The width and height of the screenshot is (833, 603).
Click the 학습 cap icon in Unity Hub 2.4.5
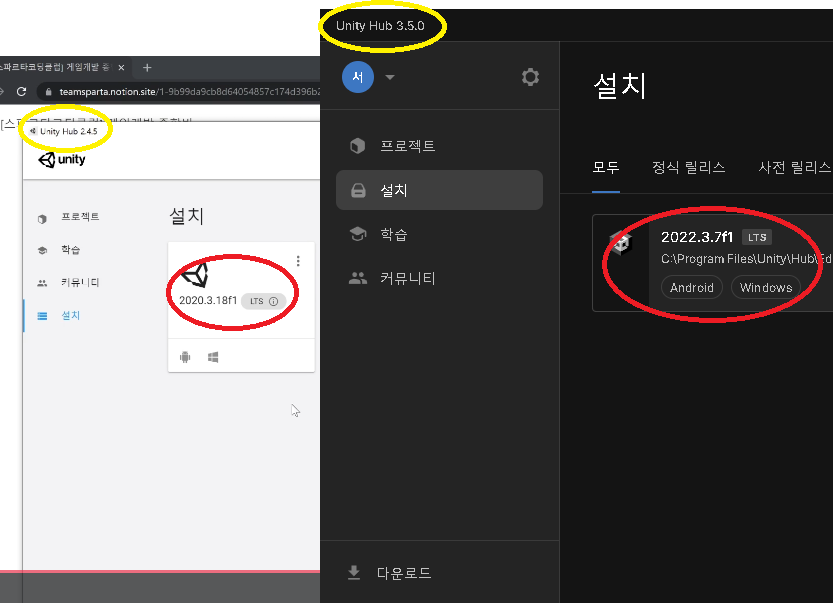42,250
